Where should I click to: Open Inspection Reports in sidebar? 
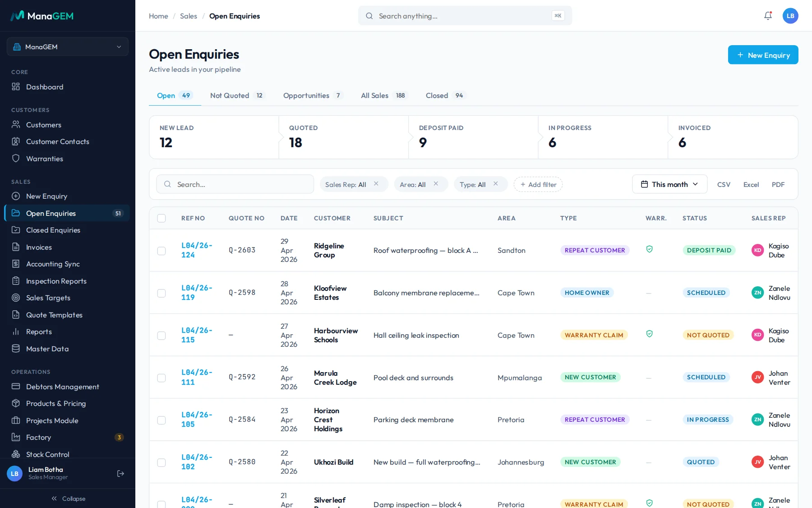click(68, 281)
